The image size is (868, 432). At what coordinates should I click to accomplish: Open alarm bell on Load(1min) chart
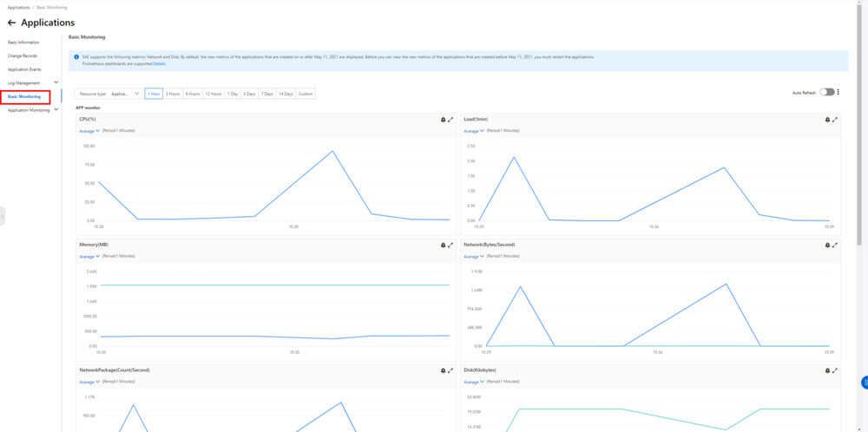[827, 120]
